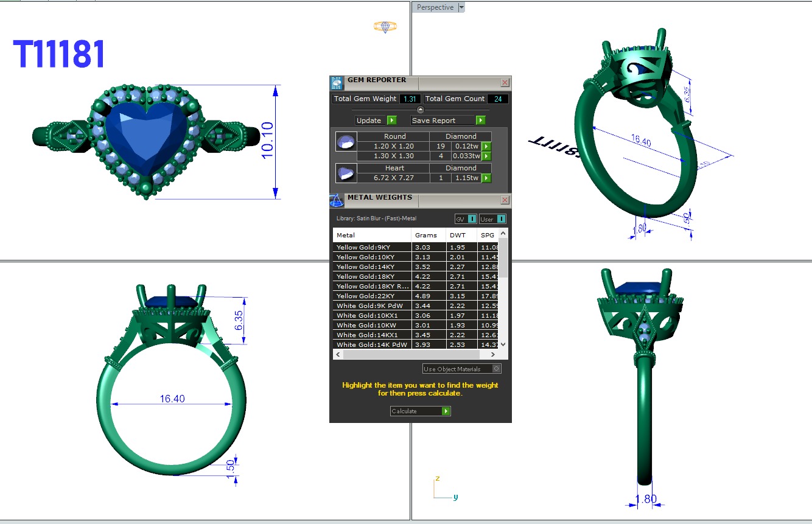Toggle the GV library switch

click(466, 219)
